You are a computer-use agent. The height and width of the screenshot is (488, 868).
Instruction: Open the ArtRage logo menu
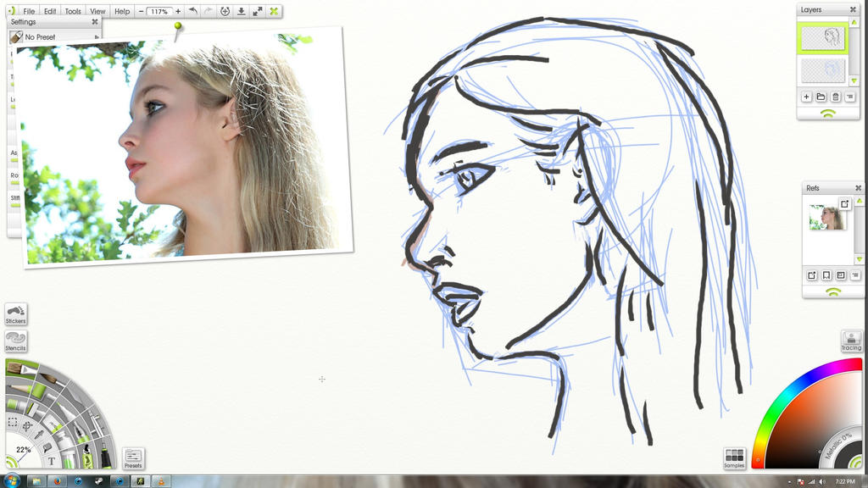coord(10,11)
